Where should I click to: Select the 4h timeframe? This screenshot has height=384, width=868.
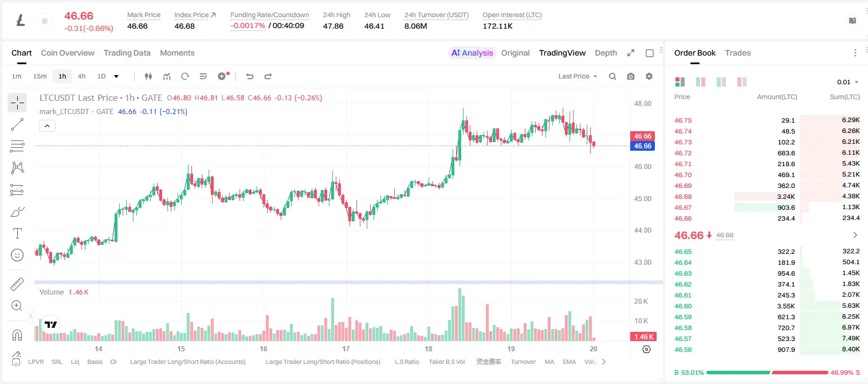81,76
